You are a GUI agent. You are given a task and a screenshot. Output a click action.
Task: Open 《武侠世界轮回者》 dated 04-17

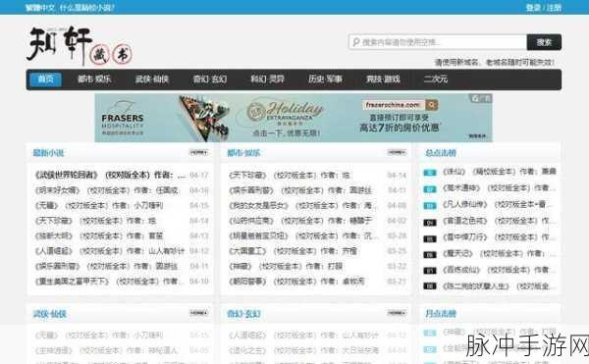[110, 176]
